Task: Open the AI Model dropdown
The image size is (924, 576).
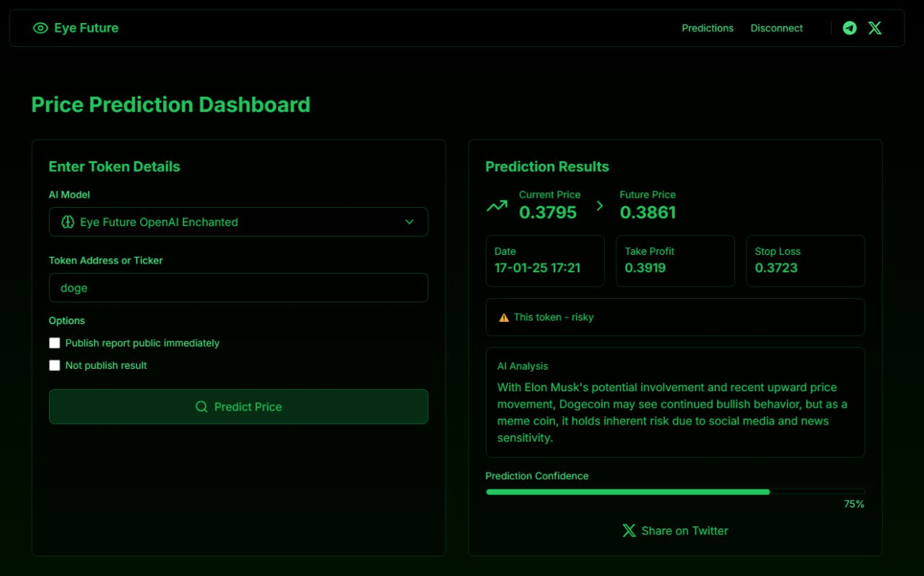Action: tap(238, 222)
